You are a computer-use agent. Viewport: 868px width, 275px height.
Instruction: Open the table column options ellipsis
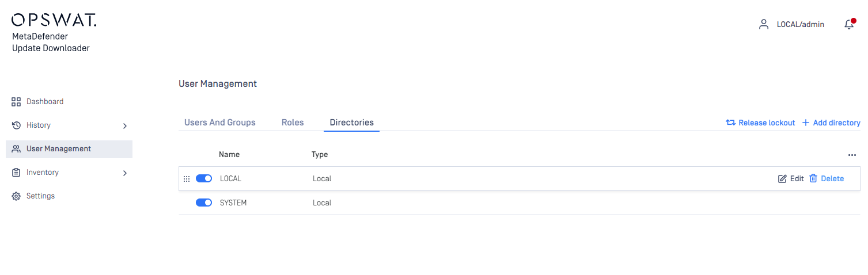coord(852,155)
